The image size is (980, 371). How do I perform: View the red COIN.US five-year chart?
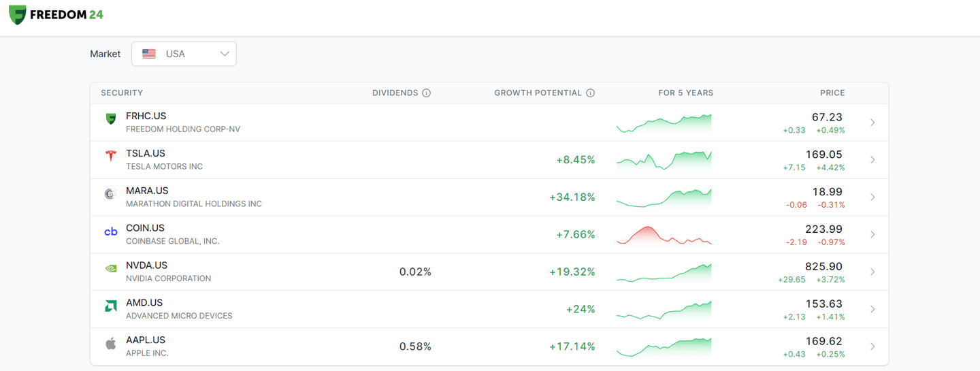(x=664, y=235)
